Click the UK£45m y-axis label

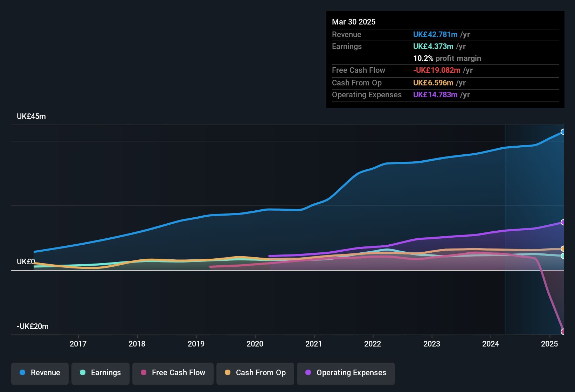31,117
